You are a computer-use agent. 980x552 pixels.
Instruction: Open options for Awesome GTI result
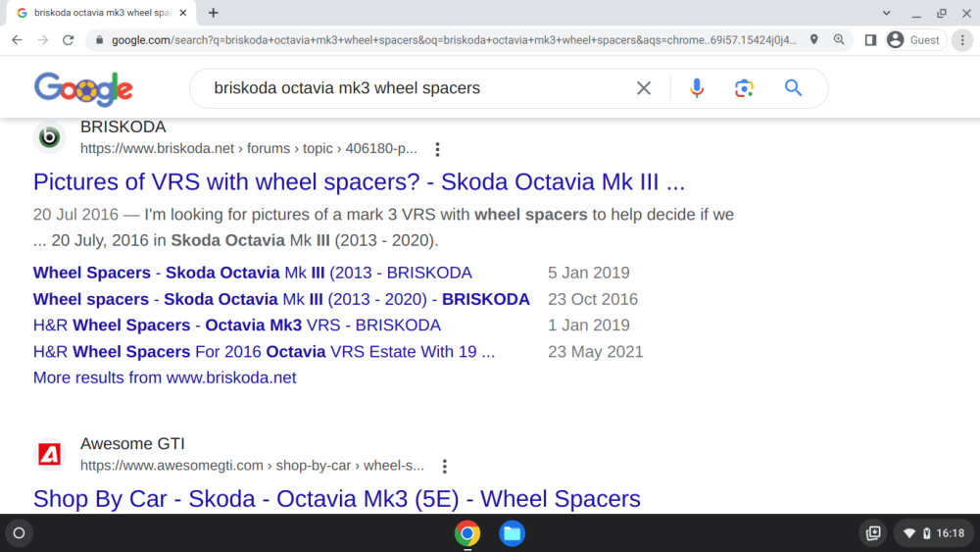[x=444, y=467]
